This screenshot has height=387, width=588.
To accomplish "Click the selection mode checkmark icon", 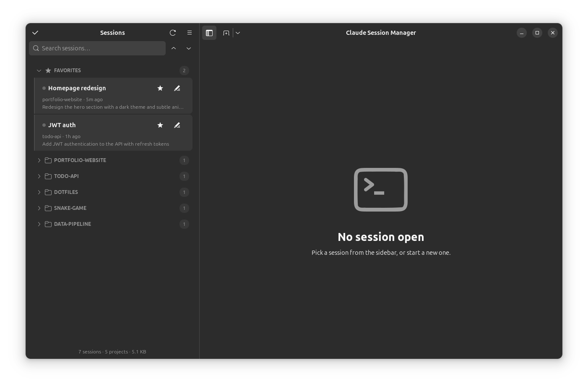I will pyautogui.click(x=35, y=33).
